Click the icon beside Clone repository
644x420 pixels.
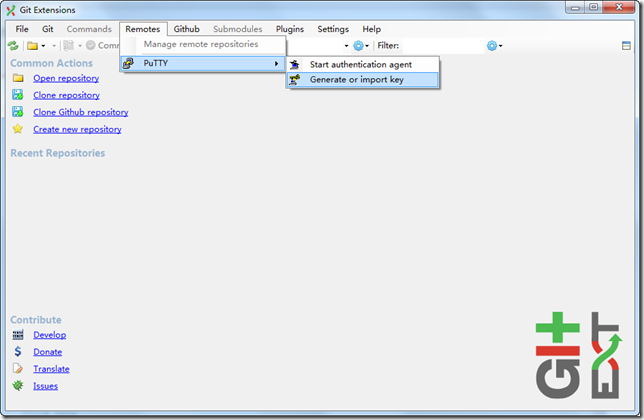18,95
